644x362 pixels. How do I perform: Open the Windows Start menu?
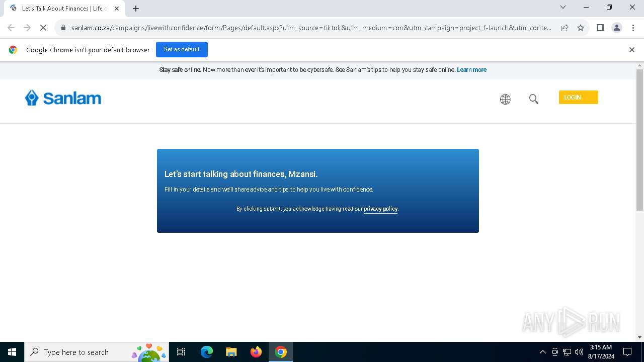pyautogui.click(x=12, y=352)
